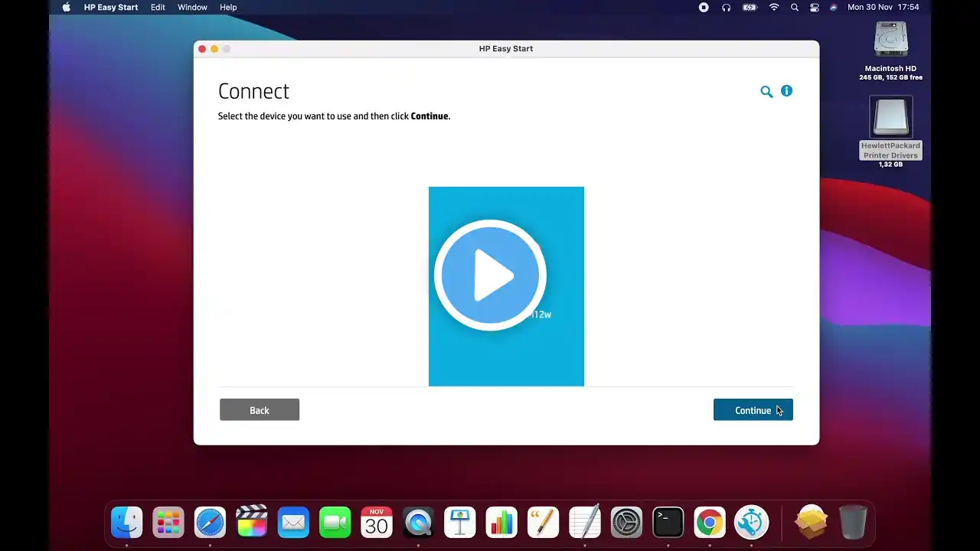Open the Wi-Fi menu bar icon
This screenshot has height=551, width=980.
[774, 8]
